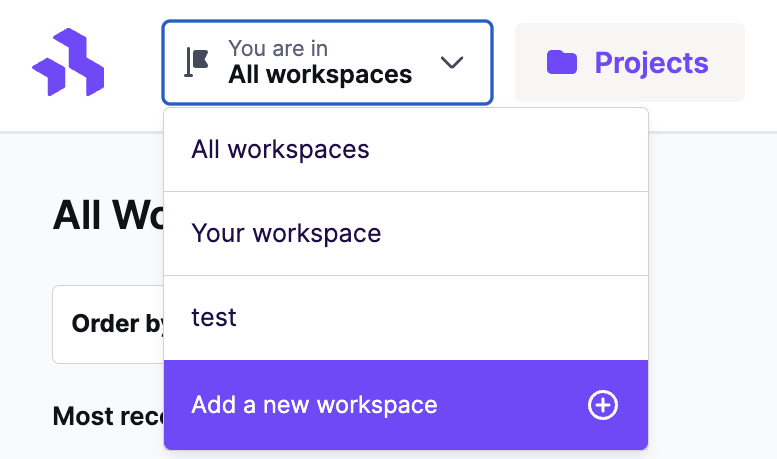Click the purple cube app logo

coord(68,62)
